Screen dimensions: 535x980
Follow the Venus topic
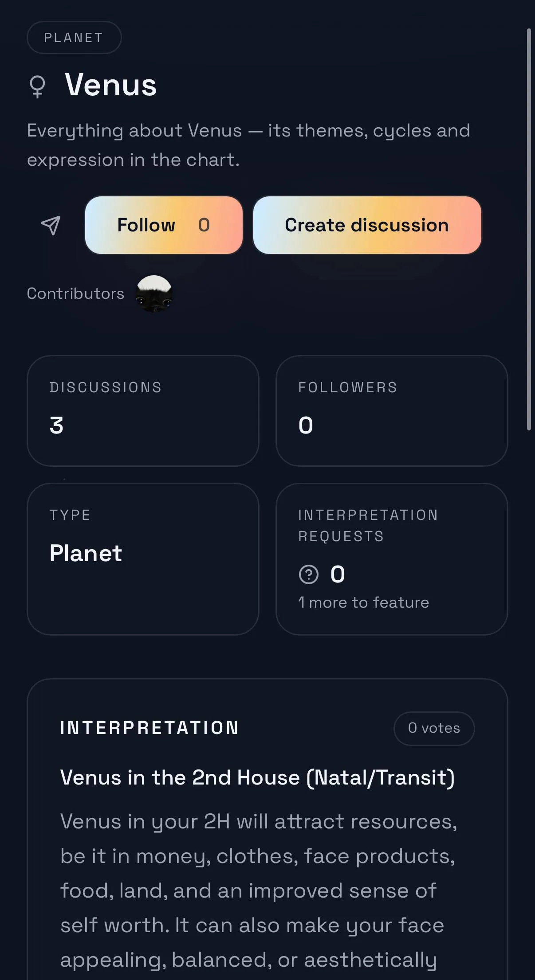(x=164, y=225)
